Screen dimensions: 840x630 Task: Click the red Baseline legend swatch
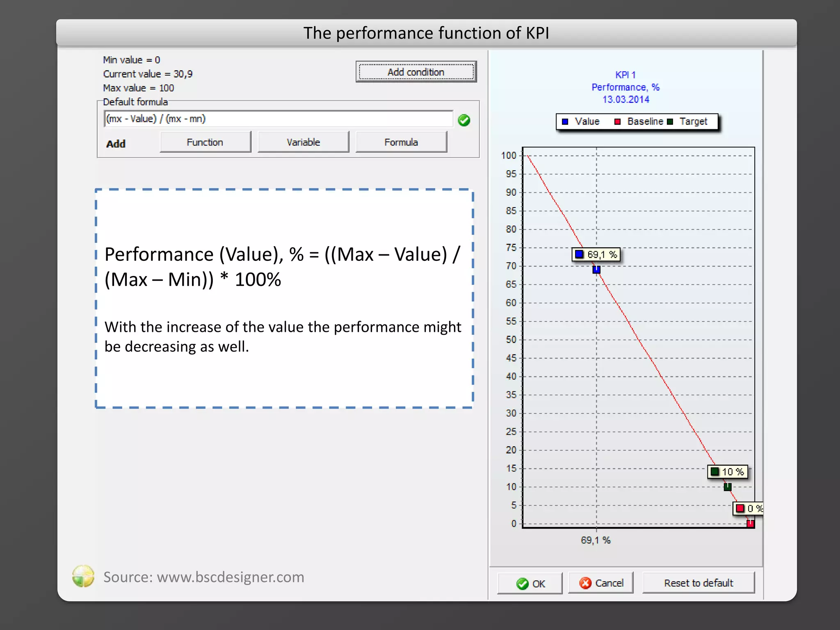(x=617, y=122)
